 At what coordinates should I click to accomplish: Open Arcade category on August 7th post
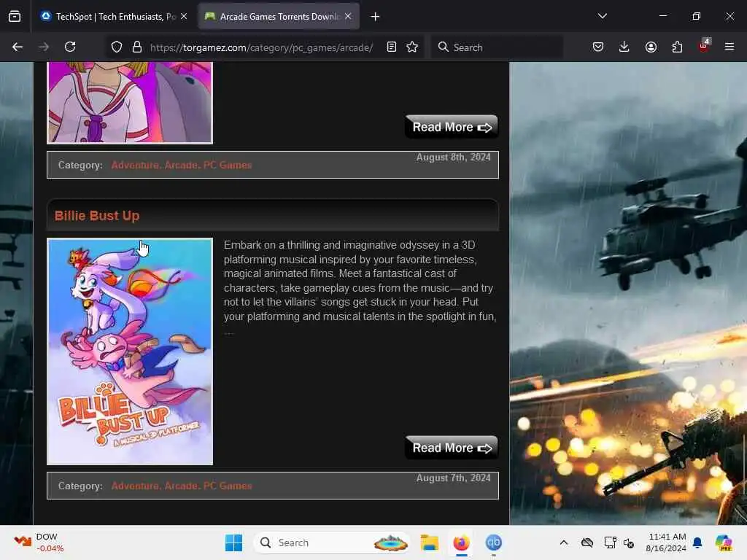[181, 486]
